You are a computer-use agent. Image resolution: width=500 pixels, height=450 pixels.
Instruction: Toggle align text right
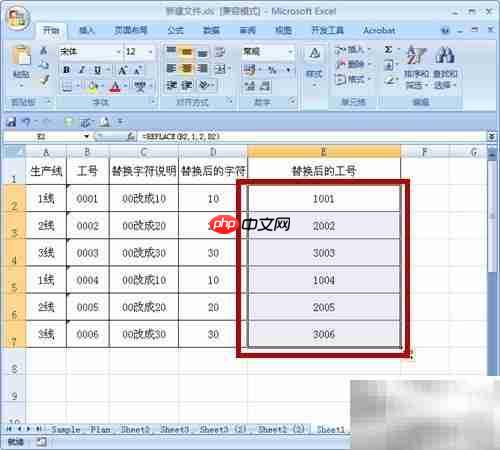(202, 69)
